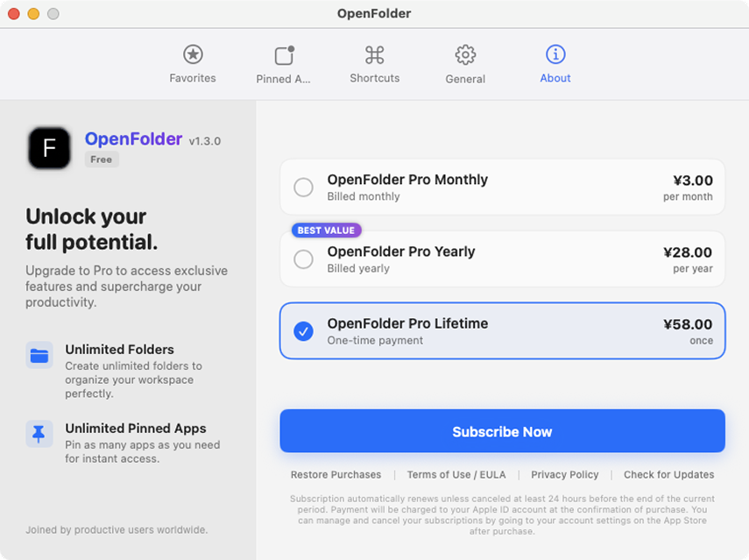Open the Shortcuts command-key icon
The image size is (749, 560).
[375, 54]
